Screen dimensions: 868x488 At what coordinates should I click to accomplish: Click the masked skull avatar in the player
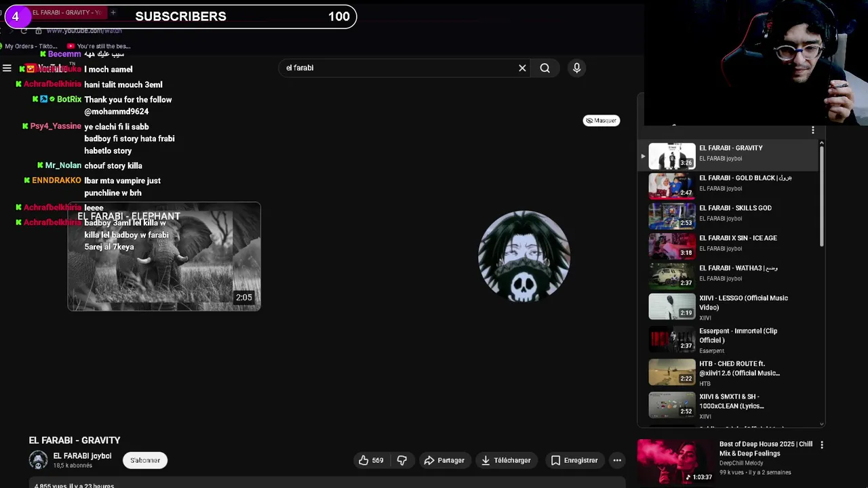tap(524, 256)
